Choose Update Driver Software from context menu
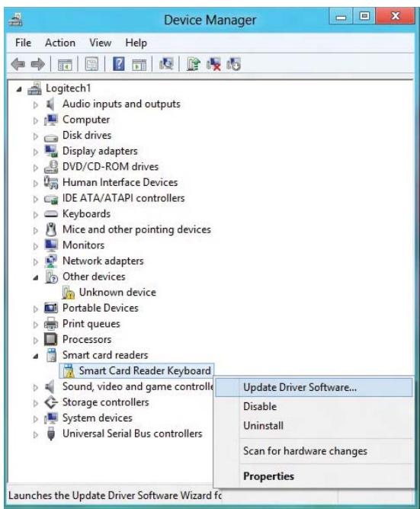The width and height of the screenshot is (420, 509). pyautogui.click(x=314, y=387)
